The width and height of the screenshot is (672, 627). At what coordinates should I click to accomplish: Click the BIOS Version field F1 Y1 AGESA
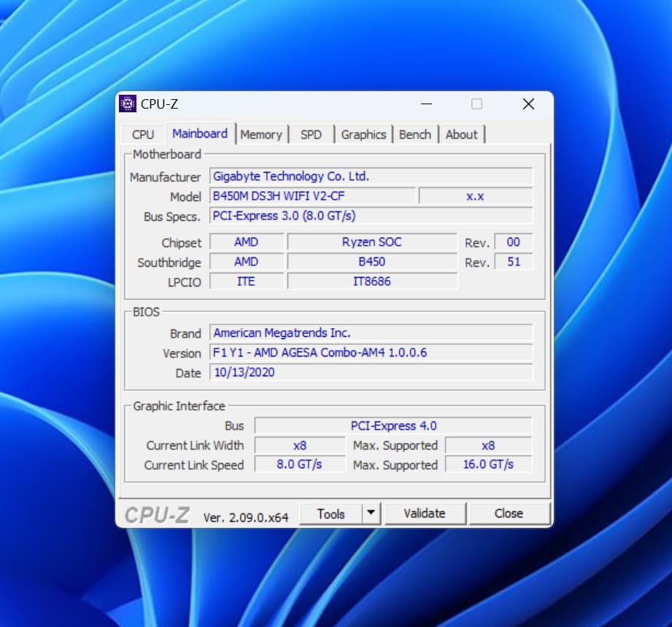click(x=371, y=352)
